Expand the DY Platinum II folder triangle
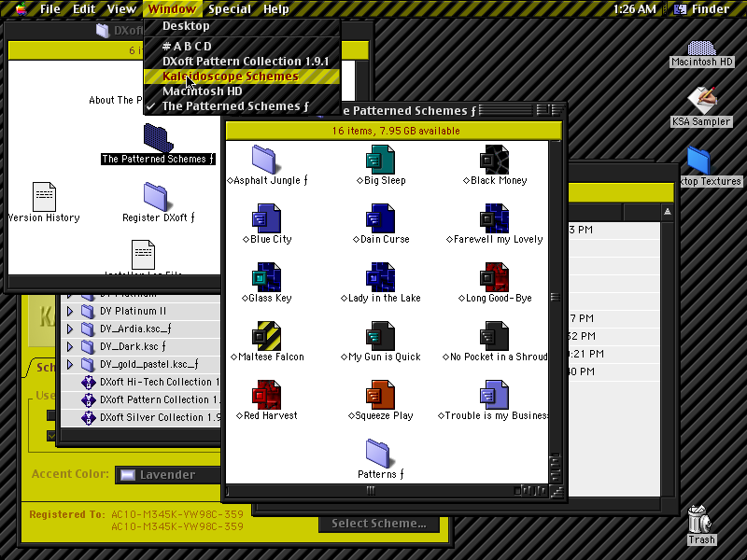 pyautogui.click(x=70, y=311)
